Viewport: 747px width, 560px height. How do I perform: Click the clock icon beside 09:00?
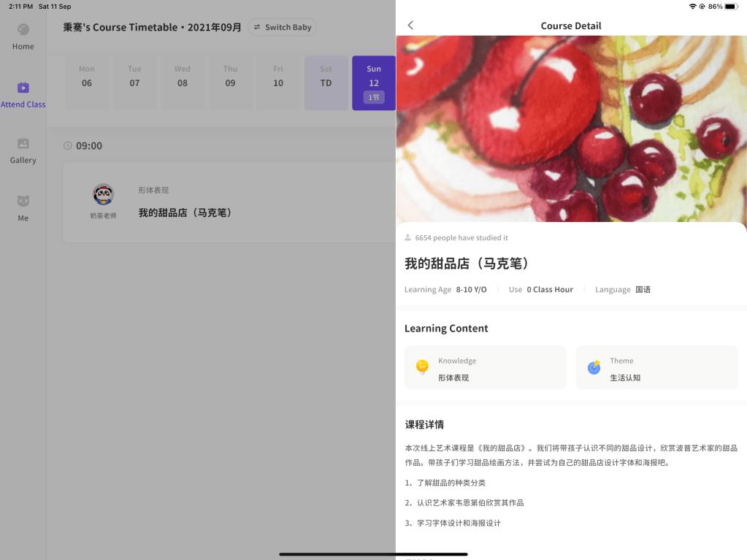tap(68, 146)
